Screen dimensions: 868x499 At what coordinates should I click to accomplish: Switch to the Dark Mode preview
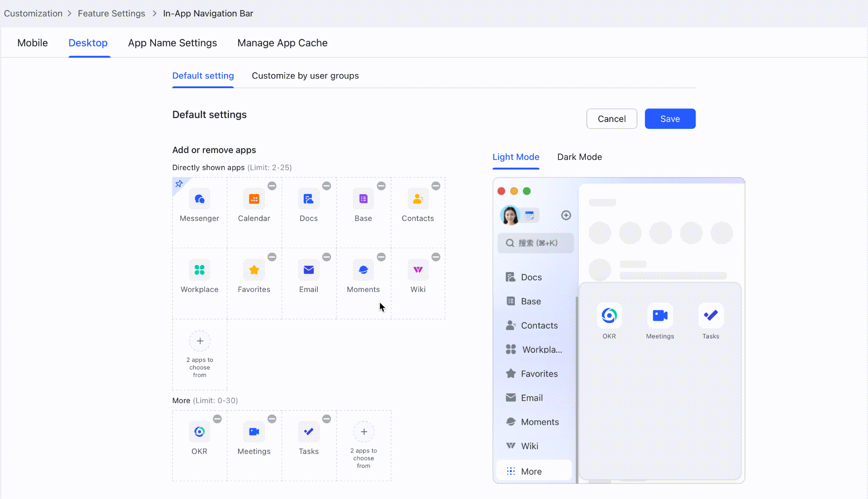coord(579,157)
